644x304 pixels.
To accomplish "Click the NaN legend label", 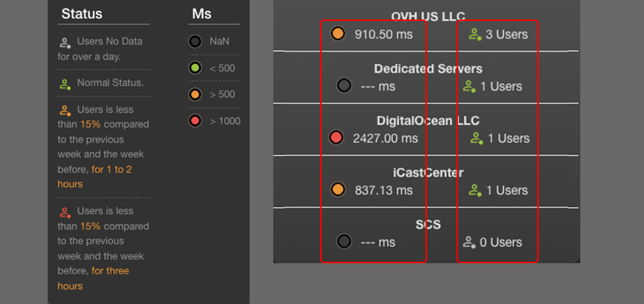I will [x=219, y=41].
